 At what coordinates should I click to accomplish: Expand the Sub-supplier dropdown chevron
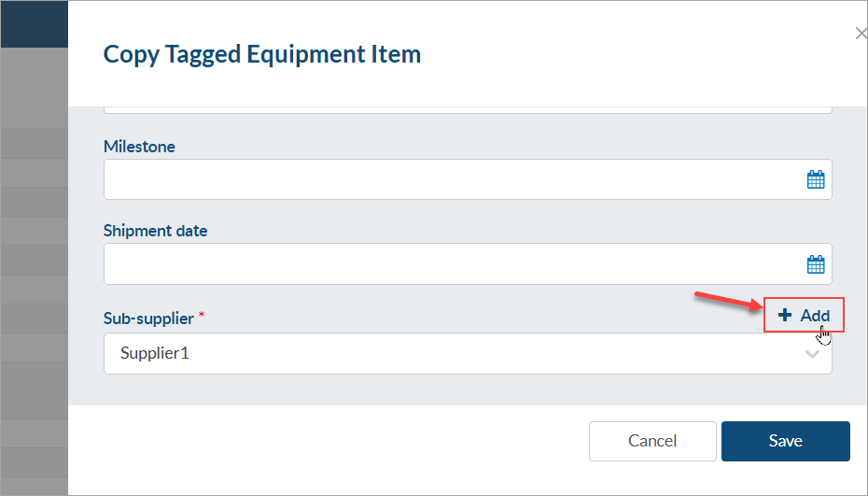click(x=812, y=354)
